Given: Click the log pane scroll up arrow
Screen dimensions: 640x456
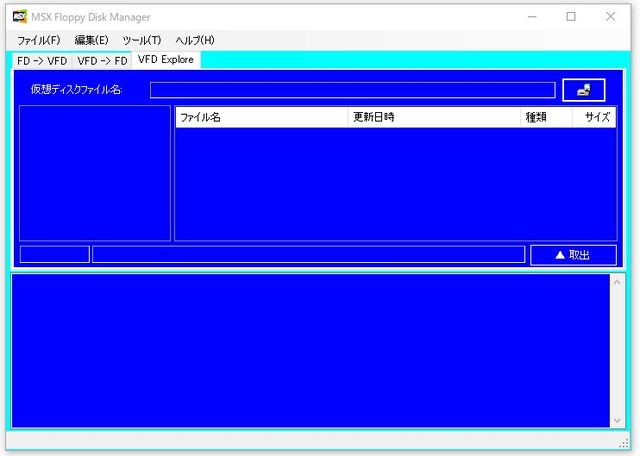Looking at the screenshot, I should (x=617, y=282).
